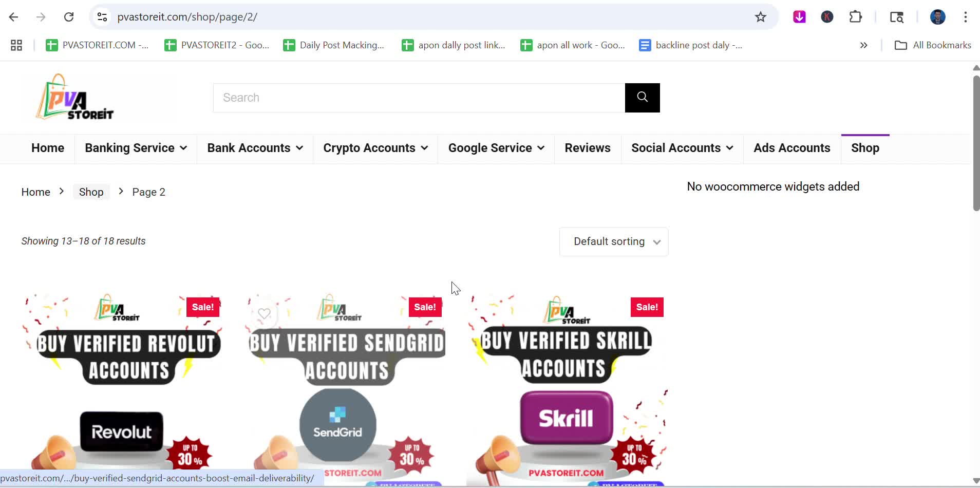Go to the Reviews menu item
The height and width of the screenshot is (488, 980).
click(588, 148)
